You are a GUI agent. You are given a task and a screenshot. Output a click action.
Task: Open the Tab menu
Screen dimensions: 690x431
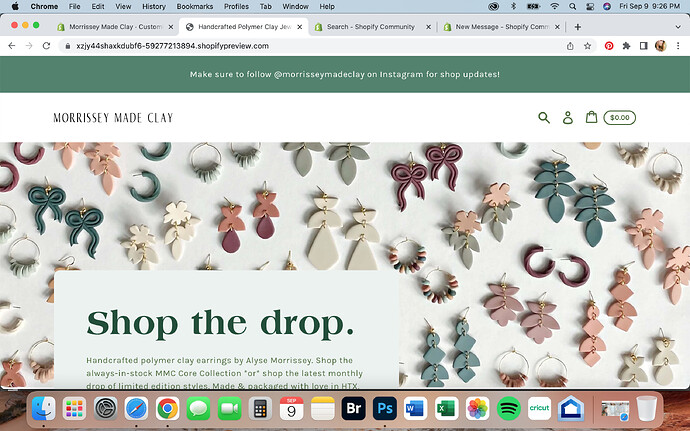click(x=265, y=7)
